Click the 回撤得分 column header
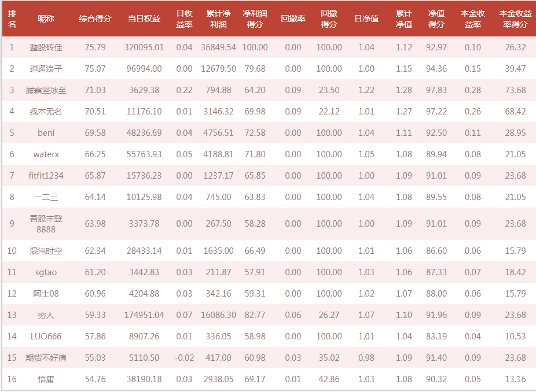The height and width of the screenshot is (392, 536). pos(329,19)
